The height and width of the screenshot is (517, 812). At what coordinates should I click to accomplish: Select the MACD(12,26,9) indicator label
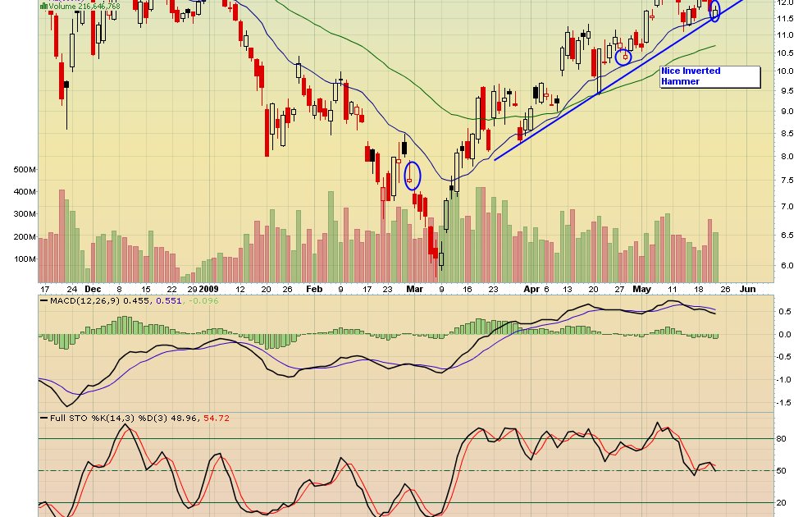click(x=75, y=302)
